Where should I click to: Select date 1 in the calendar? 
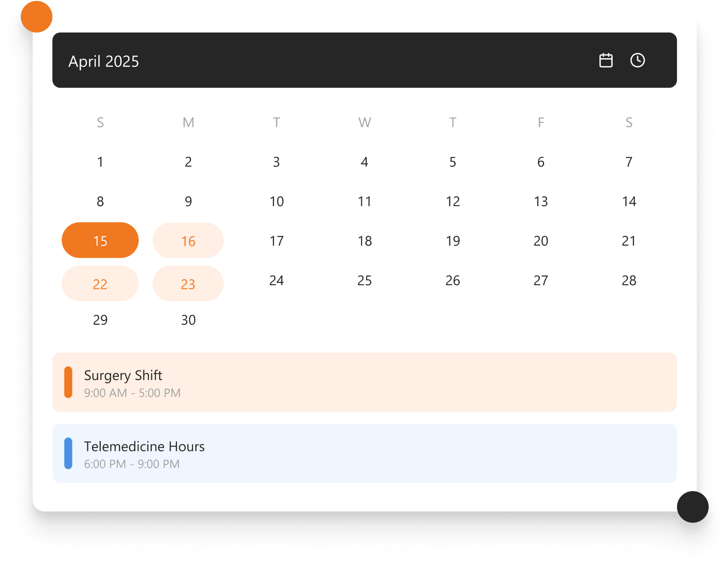(x=100, y=162)
